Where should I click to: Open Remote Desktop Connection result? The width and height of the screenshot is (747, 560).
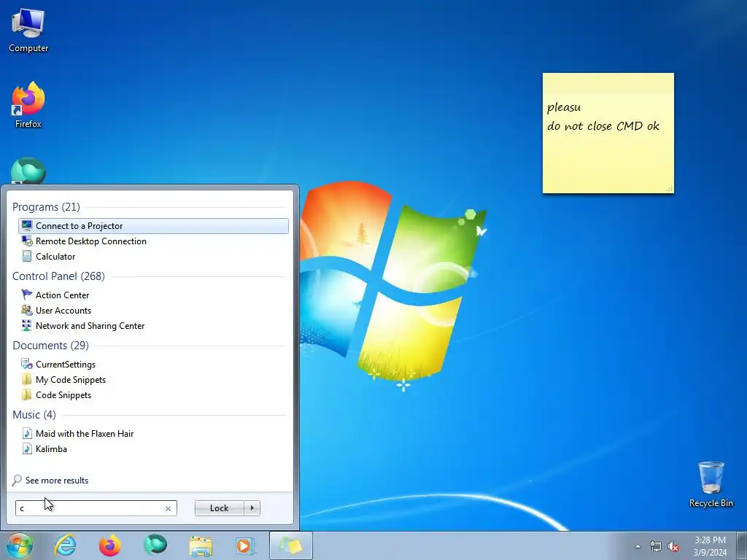(153, 241)
